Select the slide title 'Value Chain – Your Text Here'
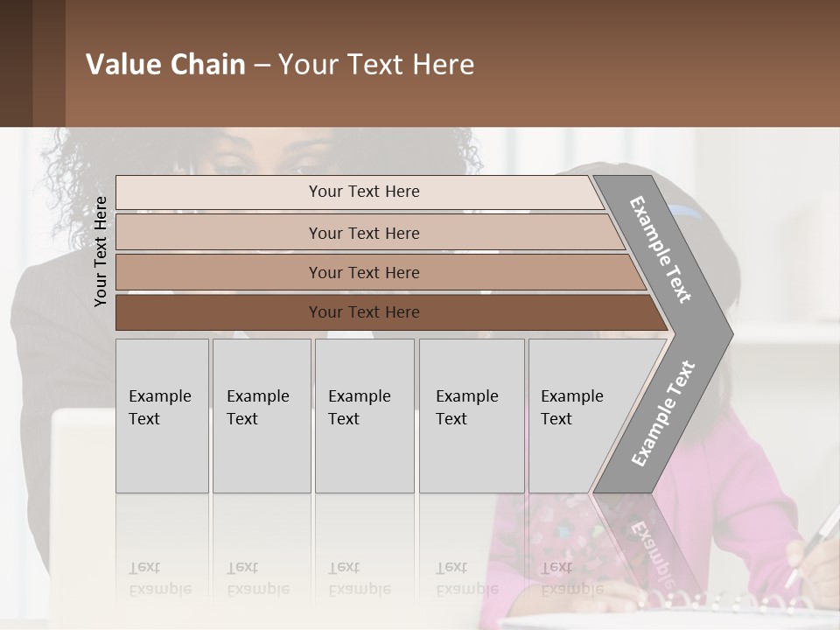 [x=280, y=64]
